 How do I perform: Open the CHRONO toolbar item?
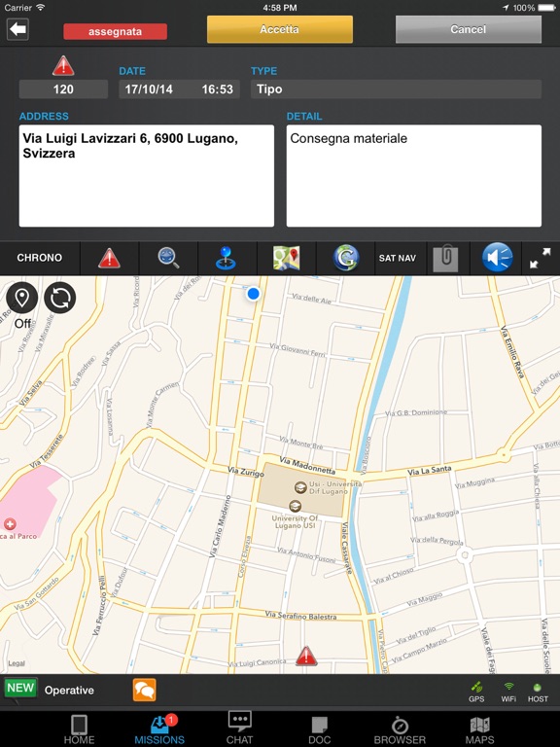[40, 258]
